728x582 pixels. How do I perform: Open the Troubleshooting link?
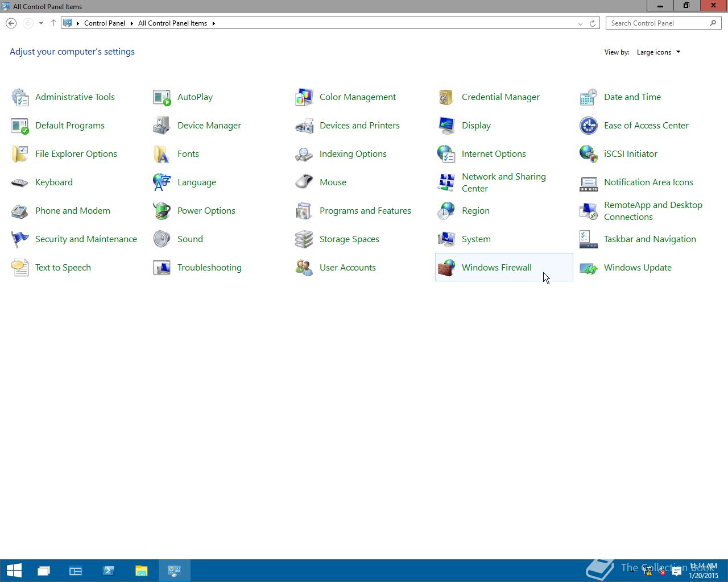[x=209, y=268]
